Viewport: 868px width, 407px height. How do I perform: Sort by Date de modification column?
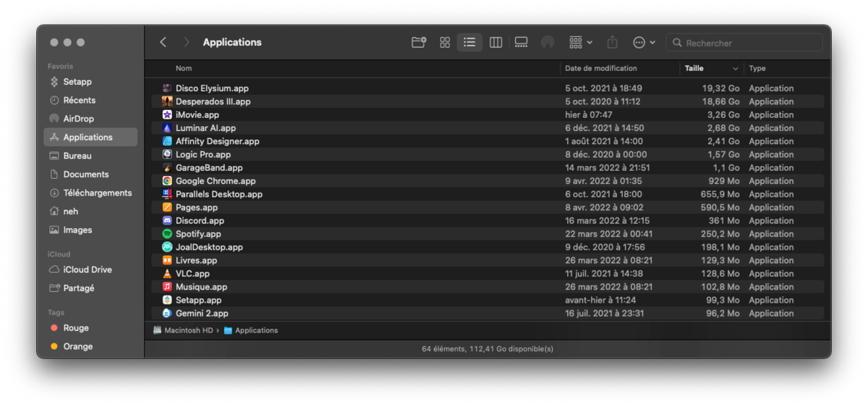tap(601, 68)
